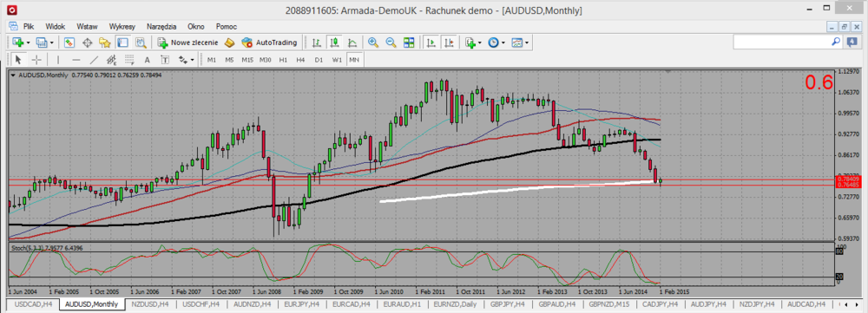Screen dimensions: 868x313
Task: Click the AutoTrading button
Action: point(270,42)
